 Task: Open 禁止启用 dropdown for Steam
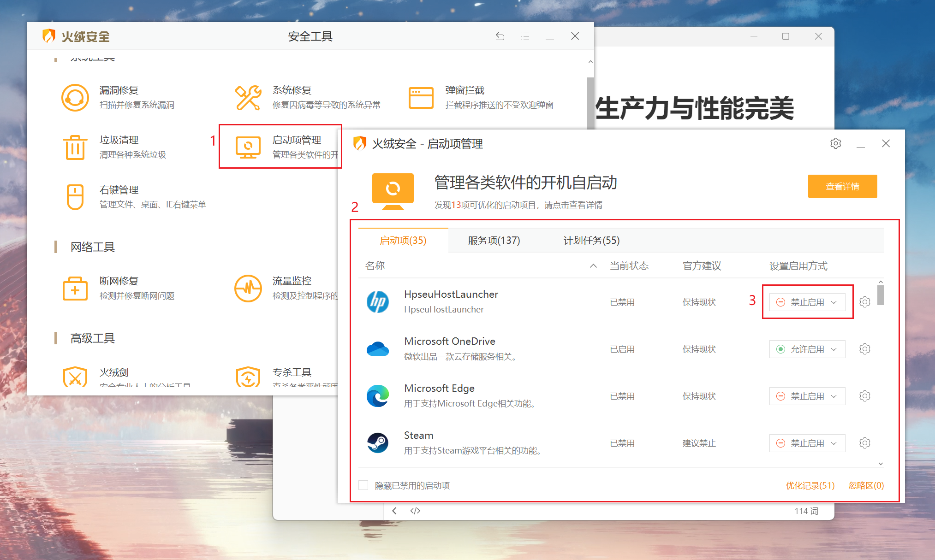807,443
